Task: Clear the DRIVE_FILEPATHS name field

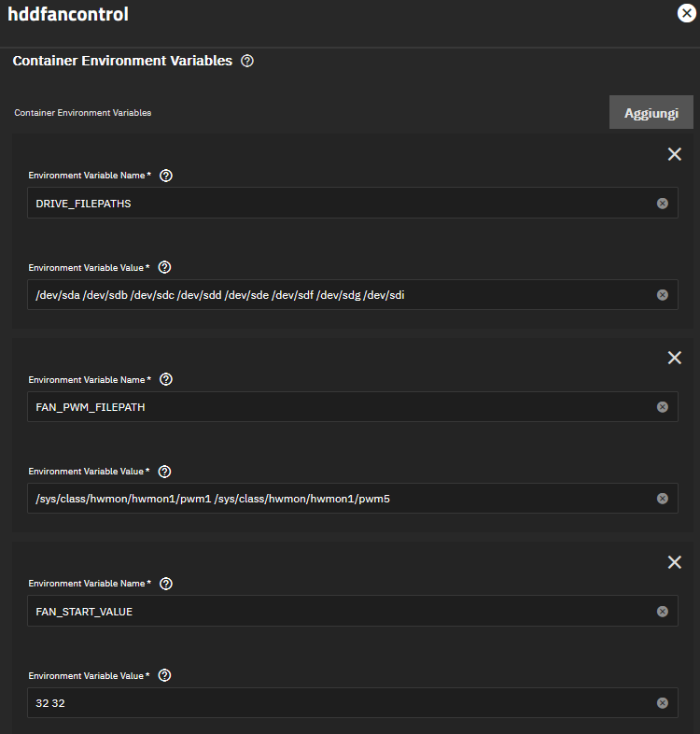Action: 662,203
